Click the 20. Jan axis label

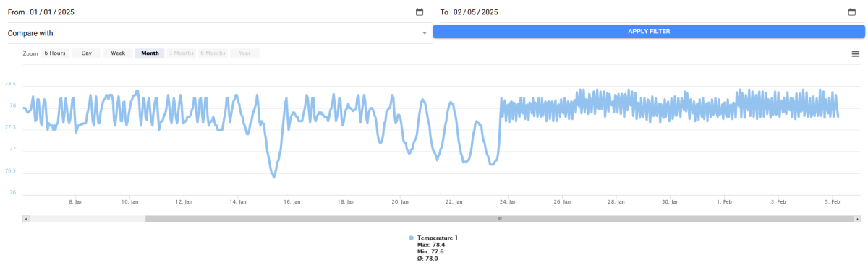(400, 202)
